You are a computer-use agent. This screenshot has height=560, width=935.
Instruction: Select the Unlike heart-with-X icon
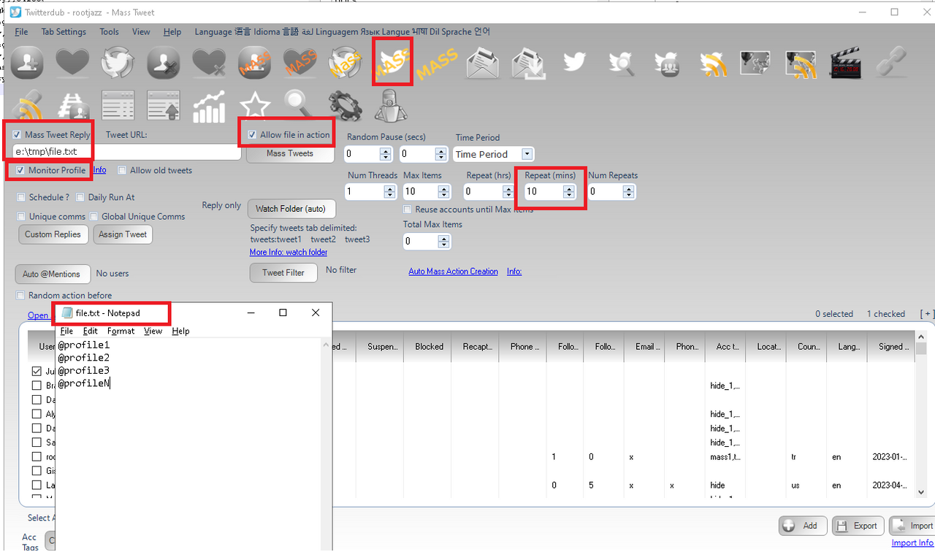pyautogui.click(x=209, y=63)
